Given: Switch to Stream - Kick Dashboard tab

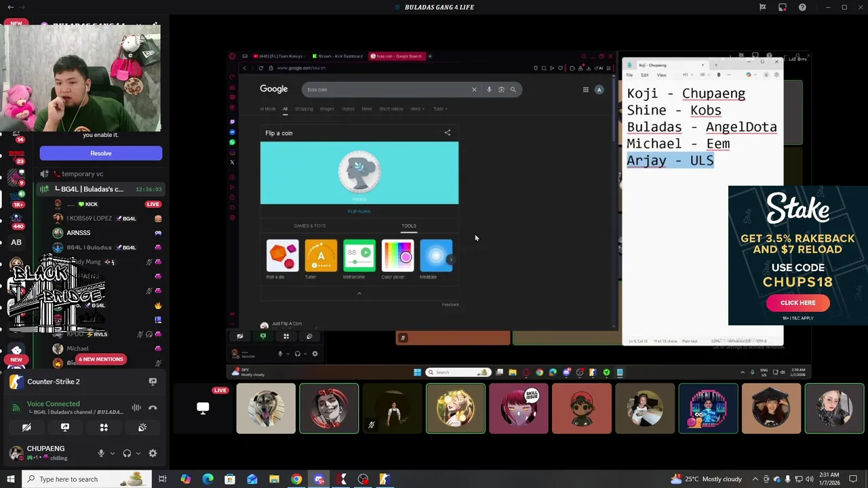Looking at the screenshot, I should pyautogui.click(x=337, y=56).
